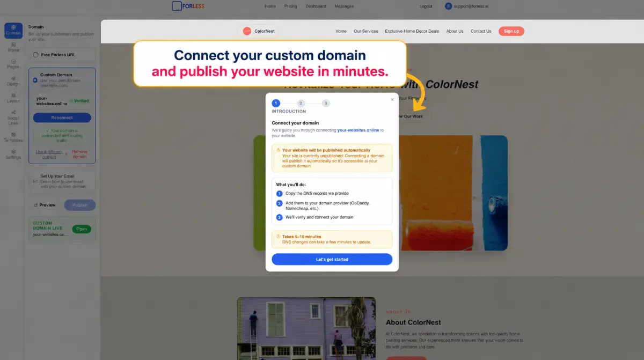The width and height of the screenshot is (644, 360).
Task: Click About Us in the preview navigation
Action: [455, 31]
